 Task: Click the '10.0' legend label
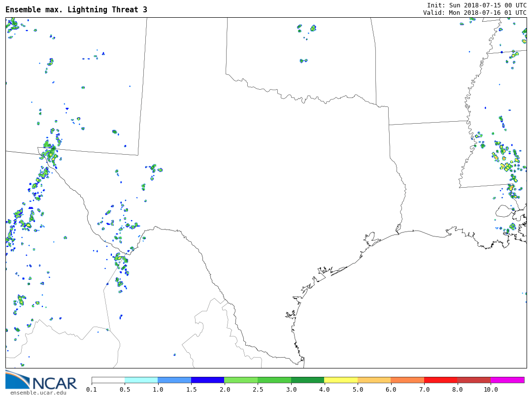click(x=491, y=389)
